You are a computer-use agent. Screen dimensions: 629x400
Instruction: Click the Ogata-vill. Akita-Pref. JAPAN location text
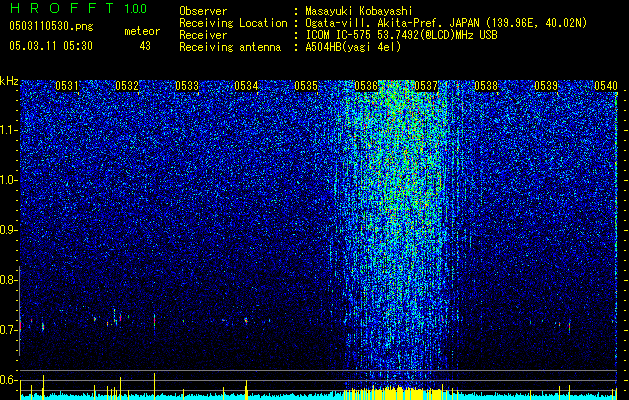tap(446, 23)
